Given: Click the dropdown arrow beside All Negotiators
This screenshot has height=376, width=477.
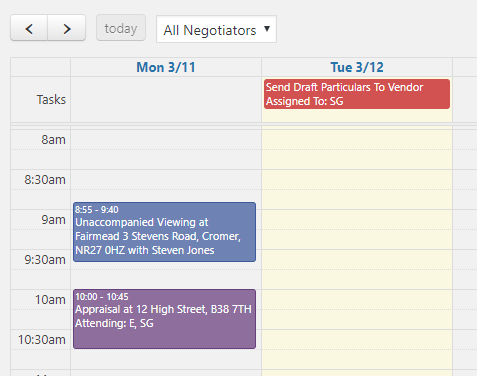Looking at the screenshot, I should [x=267, y=29].
